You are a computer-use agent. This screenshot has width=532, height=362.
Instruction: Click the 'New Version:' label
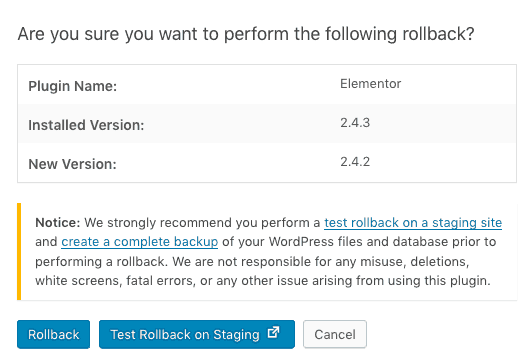pyautogui.click(x=72, y=164)
